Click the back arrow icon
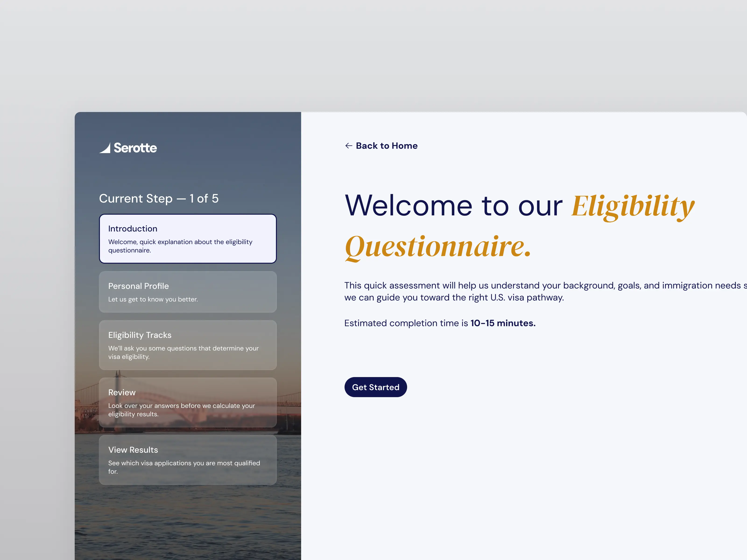Screen dimensions: 747x560 [x=349, y=146]
